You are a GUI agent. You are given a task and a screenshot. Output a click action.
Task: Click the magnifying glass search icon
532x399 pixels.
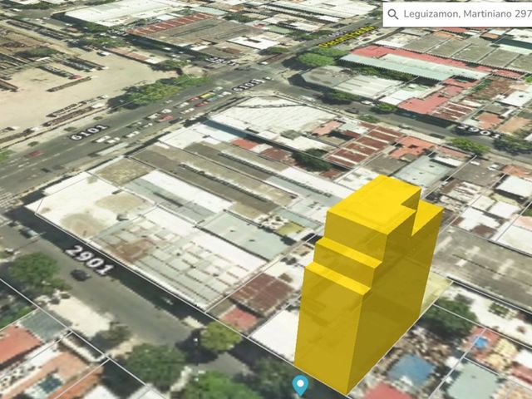tap(393, 14)
